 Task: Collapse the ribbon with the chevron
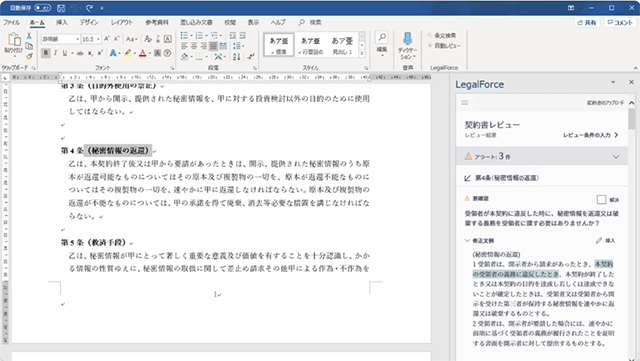click(635, 68)
